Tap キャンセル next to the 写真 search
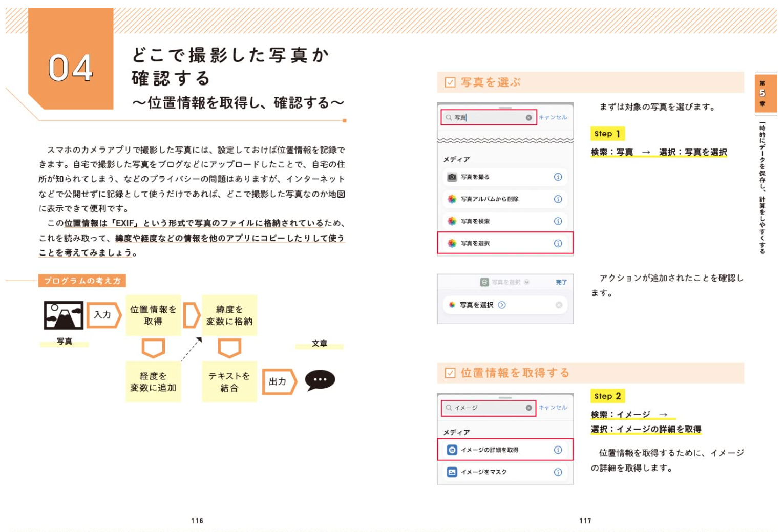Screen dimensions: 783x532 (553, 118)
